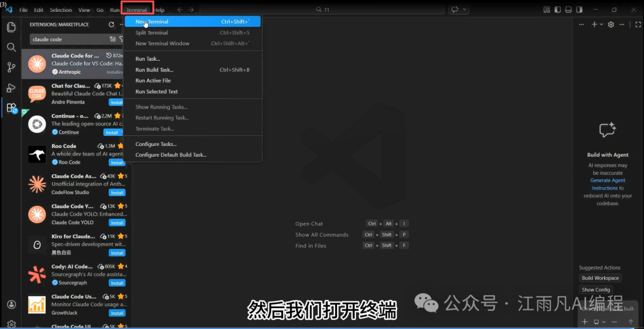Screen dimensions: 644x329
Task: Toggle the primary side bar
Action: coord(558,10)
